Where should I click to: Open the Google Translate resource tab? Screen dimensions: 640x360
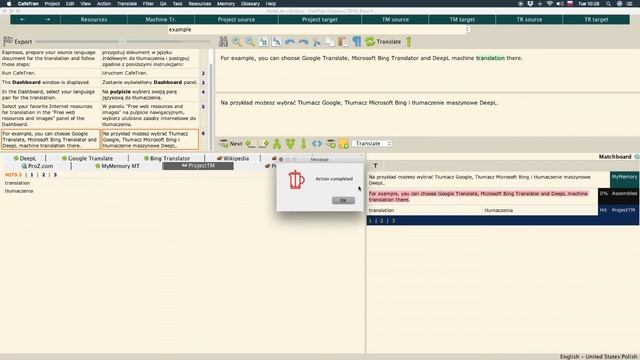pos(87,158)
